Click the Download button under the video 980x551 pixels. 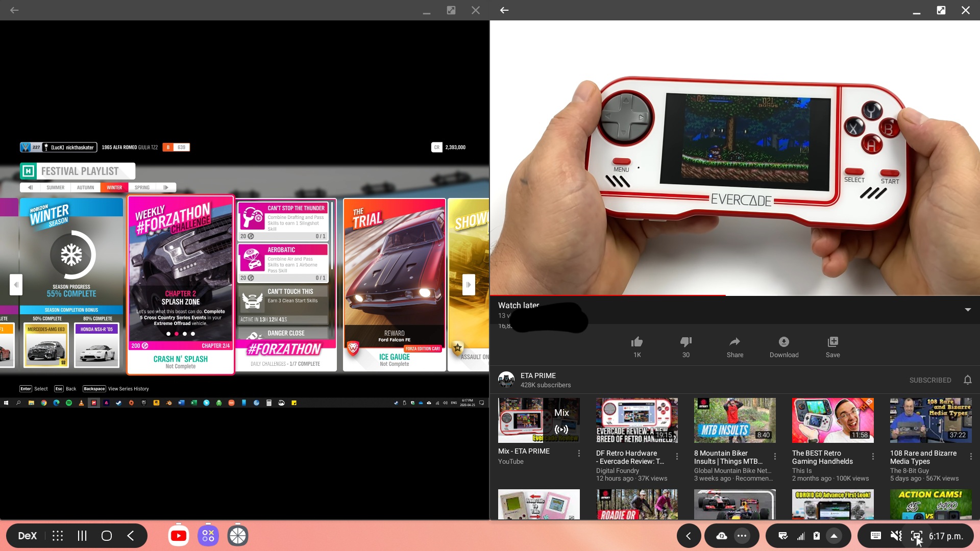[x=784, y=346]
